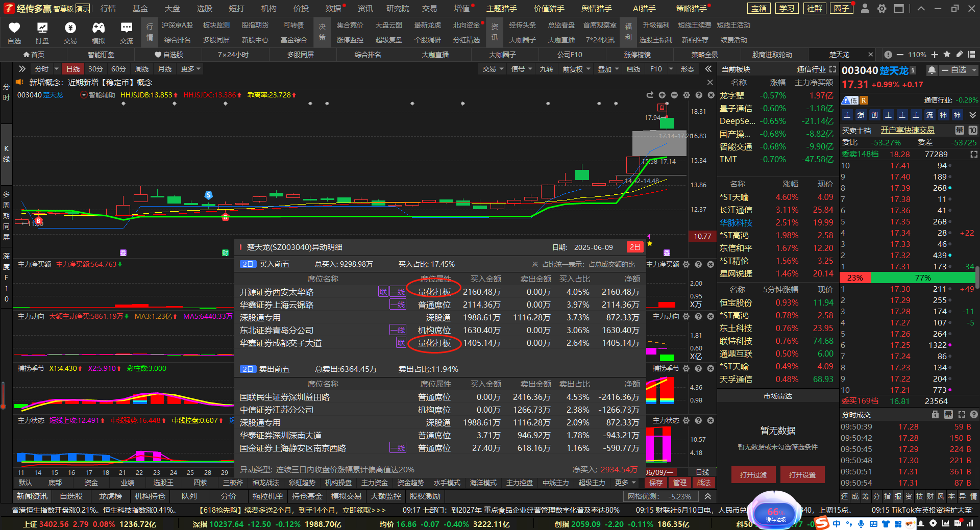Click the K-line chart help question icon

pyautogui.click(x=699, y=95)
